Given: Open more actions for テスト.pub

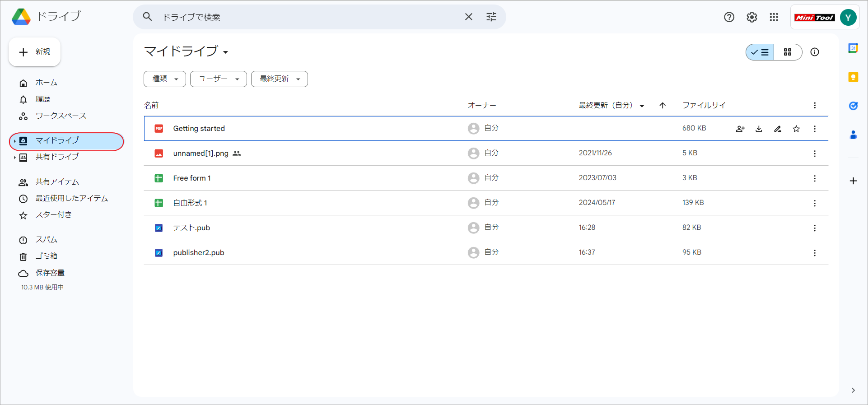Looking at the screenshot, I should pyautogui.click(x=815, y=228).
